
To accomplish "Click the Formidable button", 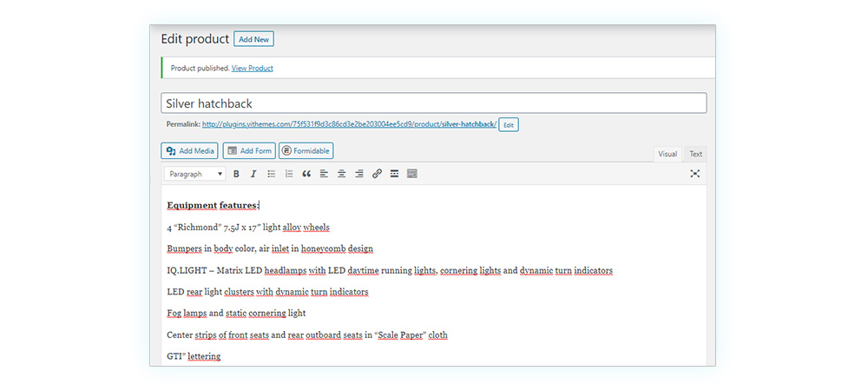I will pos(306,150).
